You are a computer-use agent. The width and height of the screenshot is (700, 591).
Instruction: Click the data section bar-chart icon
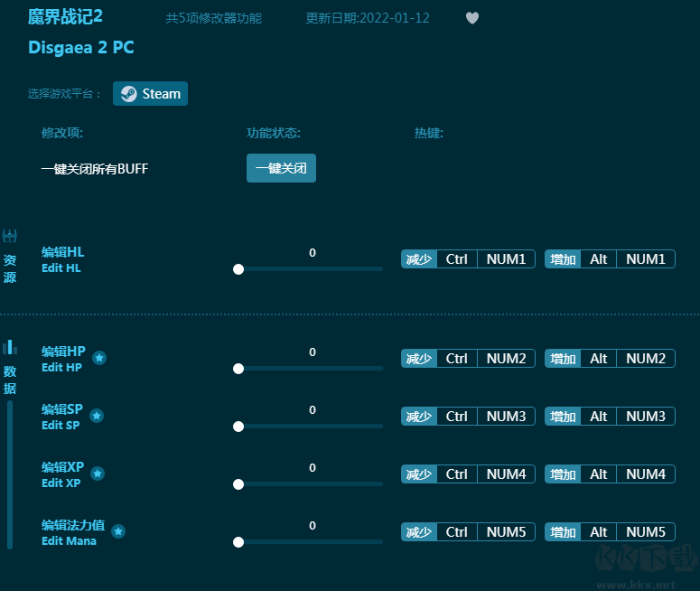[10, 347]
